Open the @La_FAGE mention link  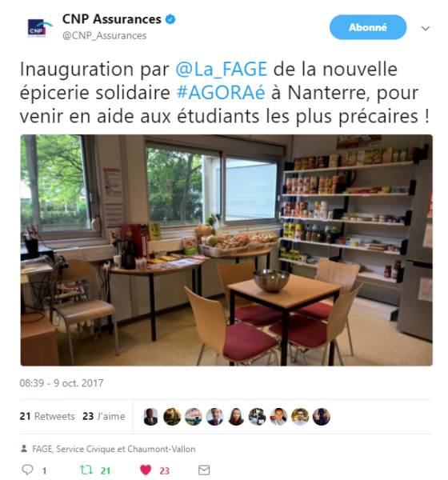[x=221, y=69]
